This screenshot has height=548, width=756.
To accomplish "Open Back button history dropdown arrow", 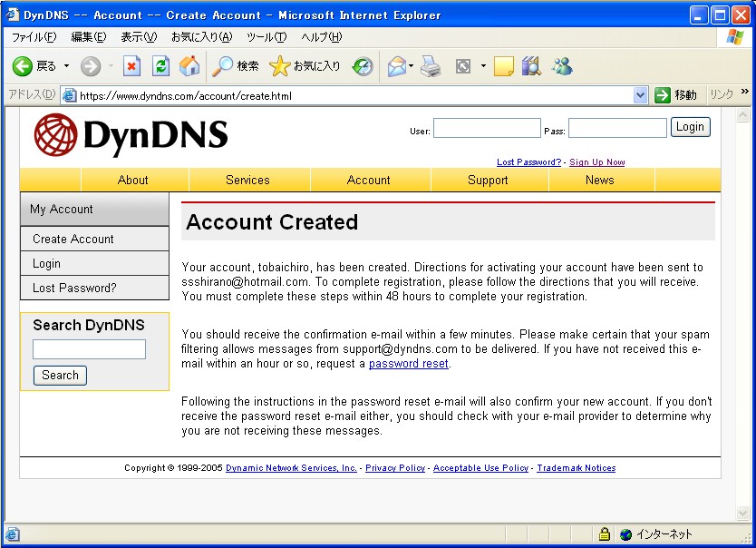I will pos(66,66).
